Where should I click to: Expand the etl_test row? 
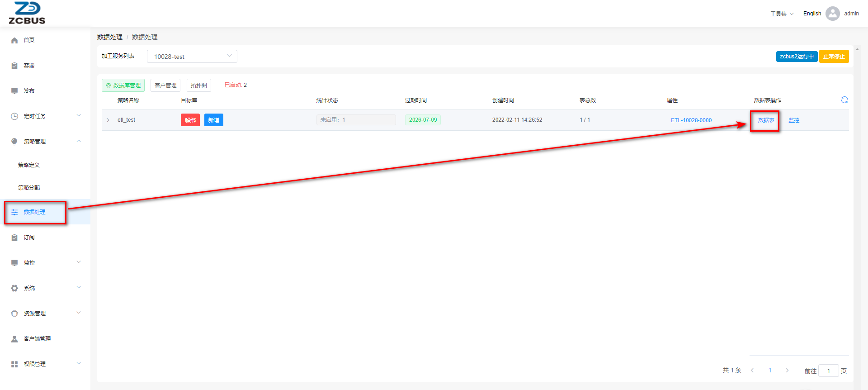tap(108, 120)
